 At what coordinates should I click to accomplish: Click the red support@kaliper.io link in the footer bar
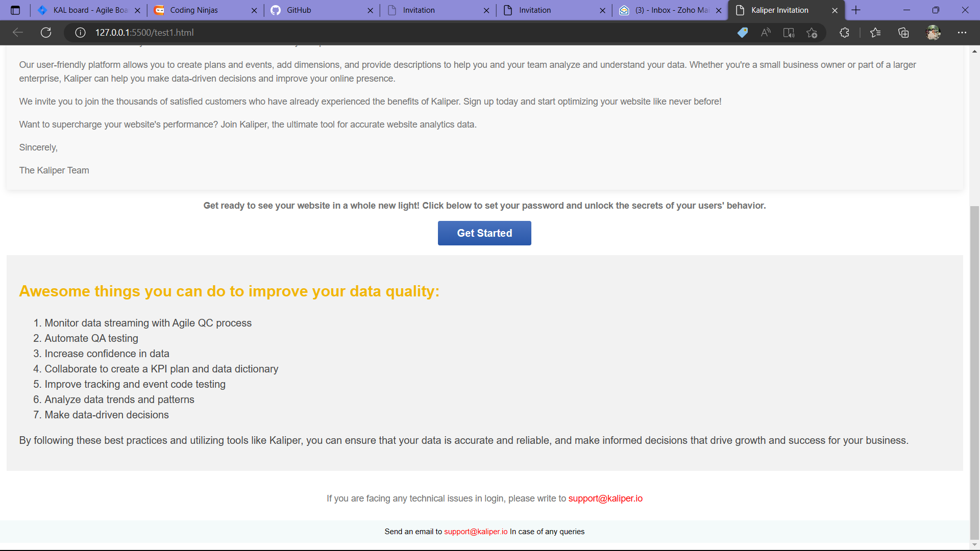[x=476, y=532]
